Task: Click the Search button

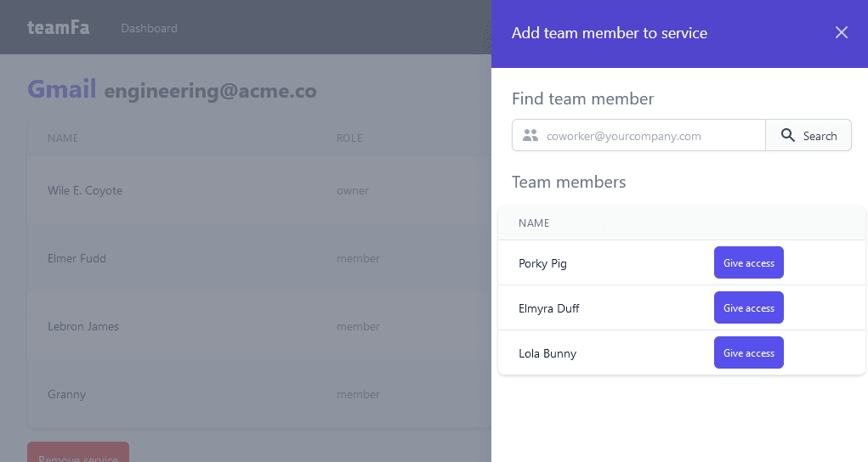Action: tap(808, 136)
